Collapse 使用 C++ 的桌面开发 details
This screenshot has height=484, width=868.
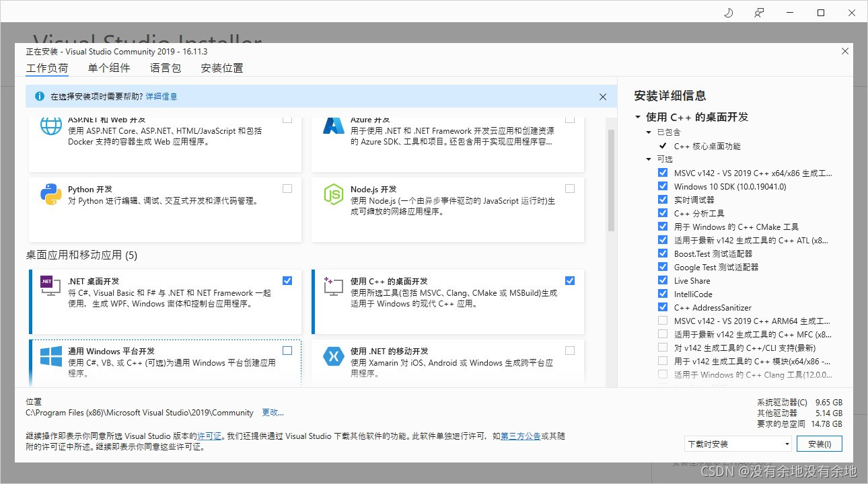coord(638,116)
